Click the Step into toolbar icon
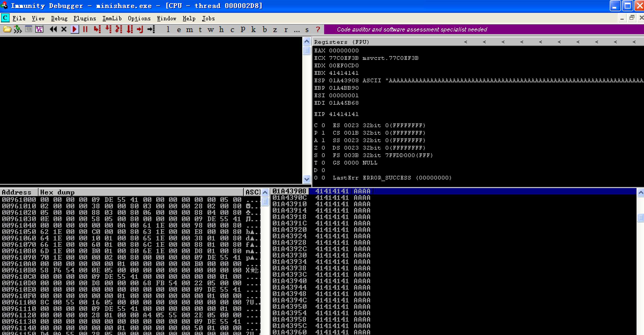This screenshot has height=335, width=644. pos(97,29)
